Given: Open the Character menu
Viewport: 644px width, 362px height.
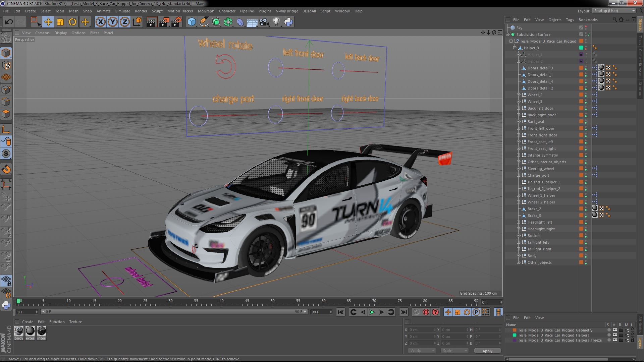Looking at the screenshot, I should click(227, 11).
